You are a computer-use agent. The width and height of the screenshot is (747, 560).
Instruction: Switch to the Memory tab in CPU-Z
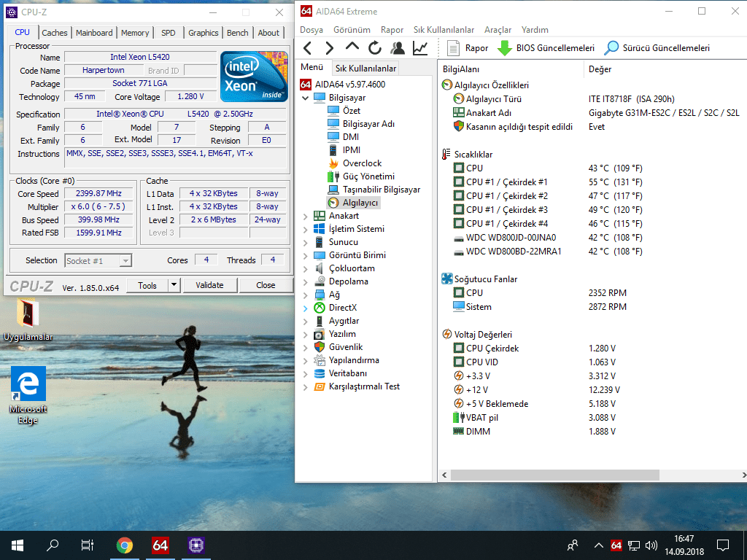coord(135,33)
